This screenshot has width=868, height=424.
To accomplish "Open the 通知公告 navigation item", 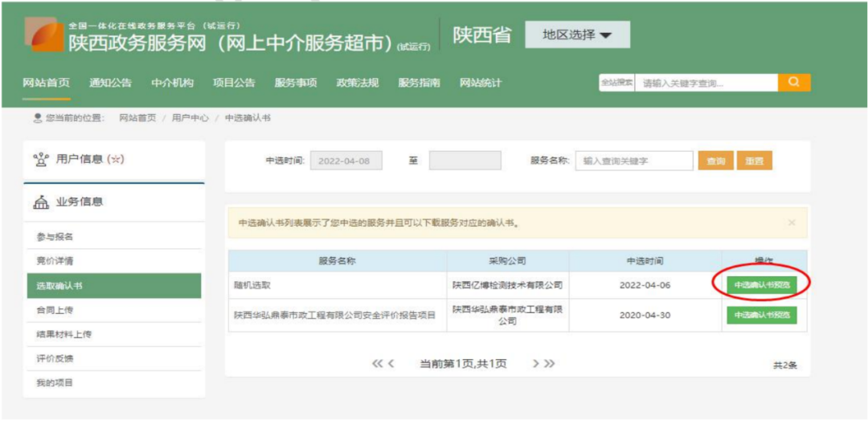I will pyautogui.click(x=110, y=83).
